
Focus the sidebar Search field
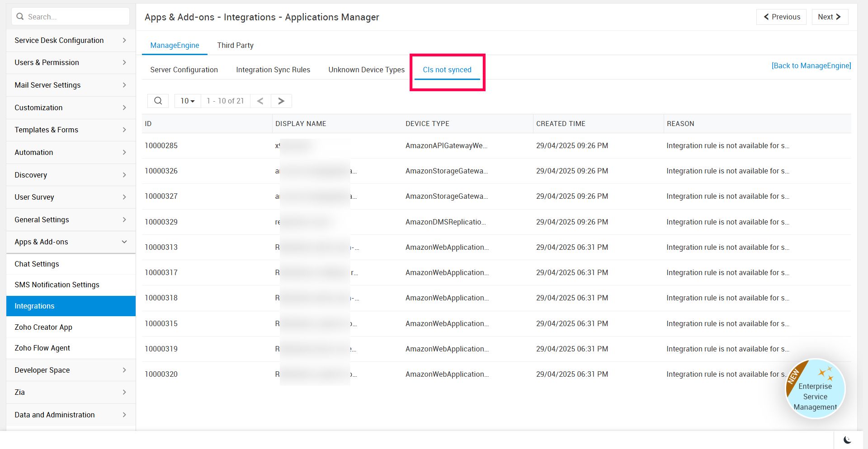[x=71, y=17]
